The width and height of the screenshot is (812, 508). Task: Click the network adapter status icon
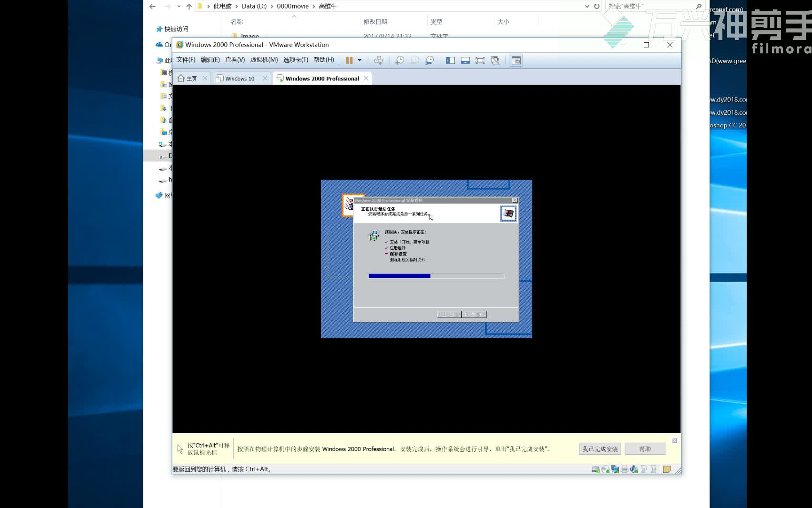[615, 469]
